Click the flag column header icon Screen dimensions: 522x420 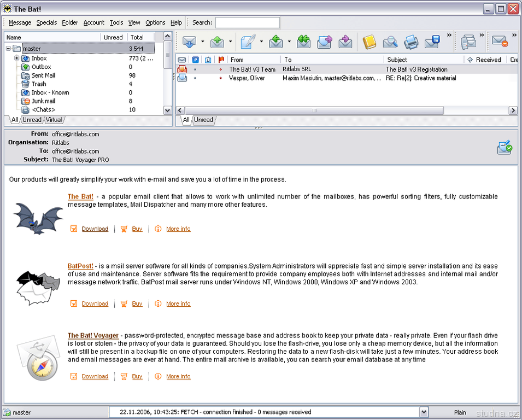coord(221,60)
